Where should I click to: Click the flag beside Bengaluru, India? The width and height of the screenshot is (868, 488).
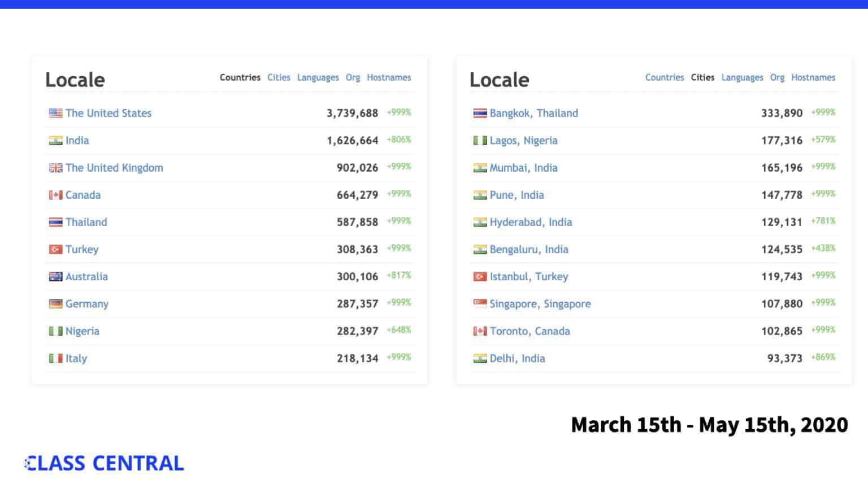click(480, 249)
